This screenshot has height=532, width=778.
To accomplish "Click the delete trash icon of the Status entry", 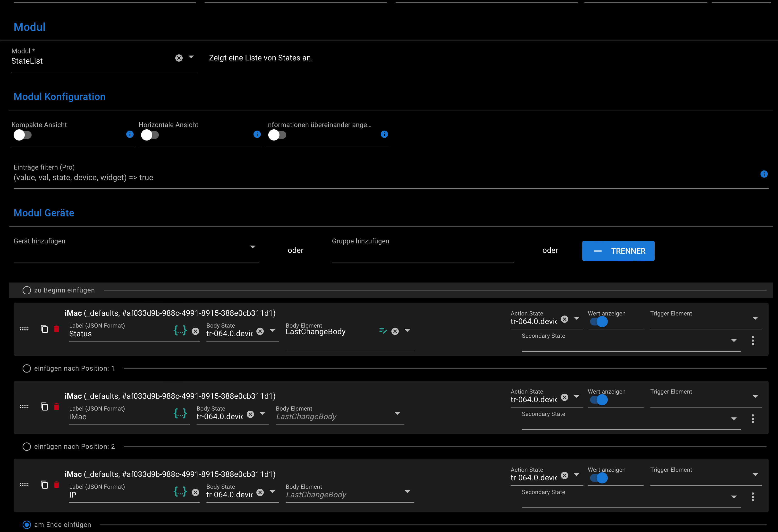I will point(57,329).
